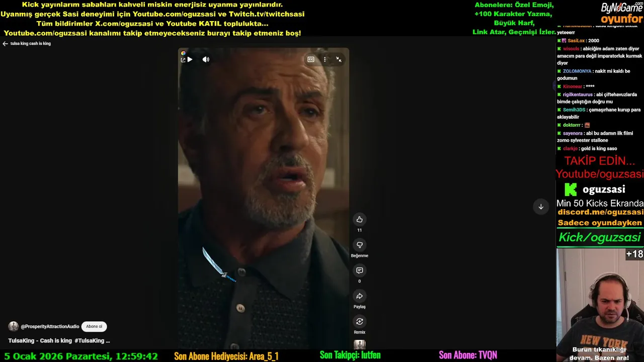The width and height of the screenshot is (644, 362).
Task: Click the Son Takipçi: lutfen text
Action: click(x=350, y=355)
